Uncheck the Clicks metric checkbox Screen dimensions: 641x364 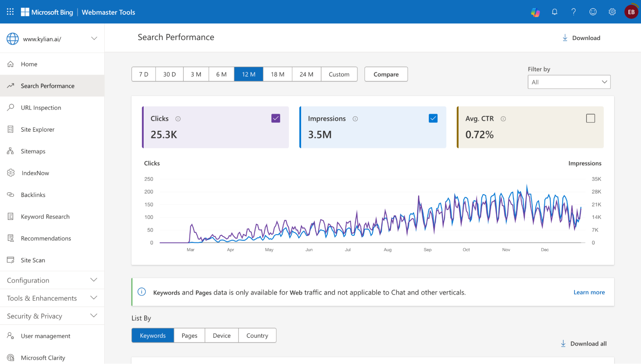pyautogui.click(x=276, y=118)
